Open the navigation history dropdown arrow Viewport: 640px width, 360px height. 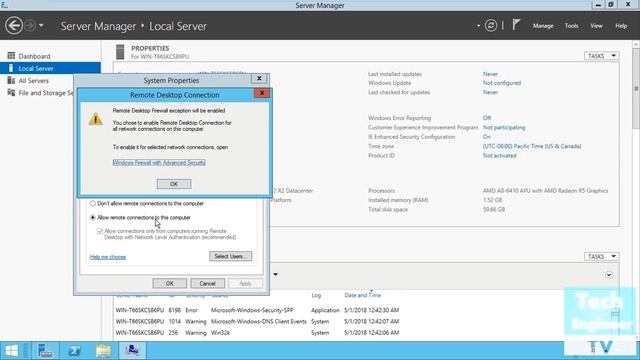click(x=41, y=26)
